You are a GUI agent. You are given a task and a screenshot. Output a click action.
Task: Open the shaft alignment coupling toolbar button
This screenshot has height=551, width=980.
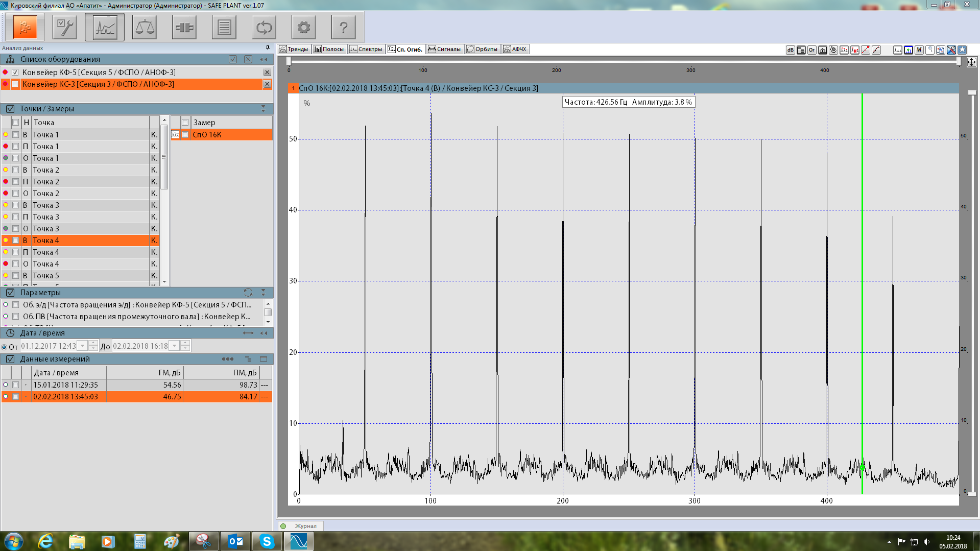(184, 28)
